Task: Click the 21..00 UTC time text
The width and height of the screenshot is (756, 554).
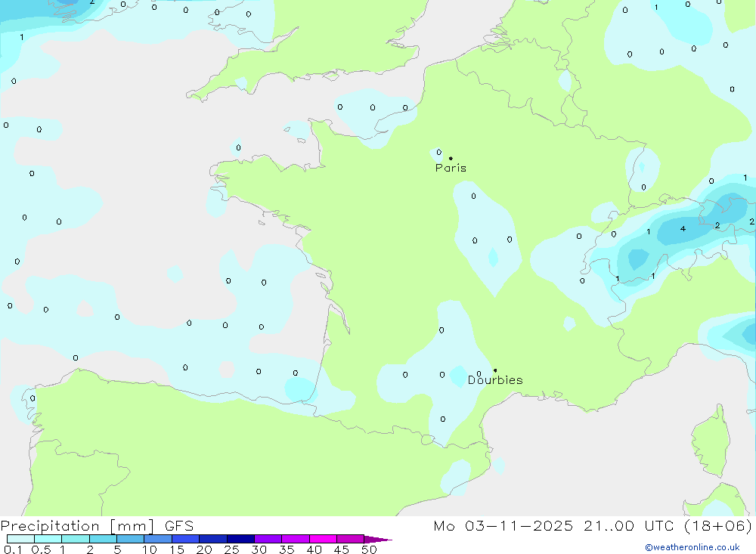Action: [629, 525]
